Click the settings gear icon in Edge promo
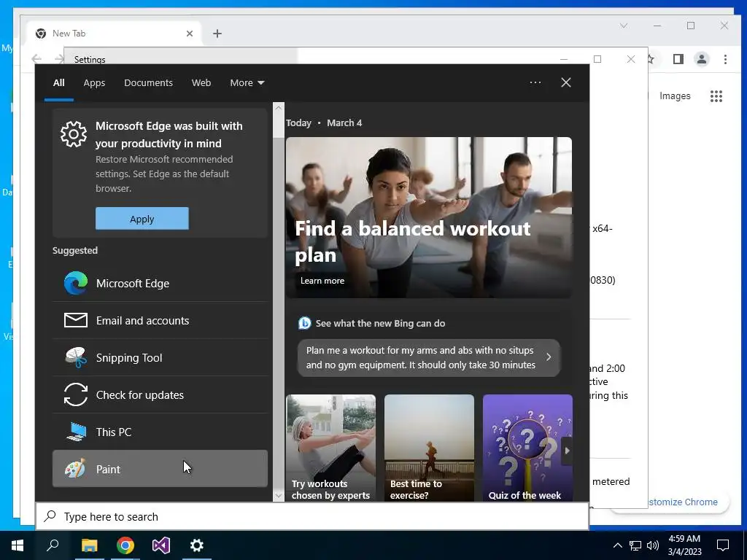 (x=74, y=134)
